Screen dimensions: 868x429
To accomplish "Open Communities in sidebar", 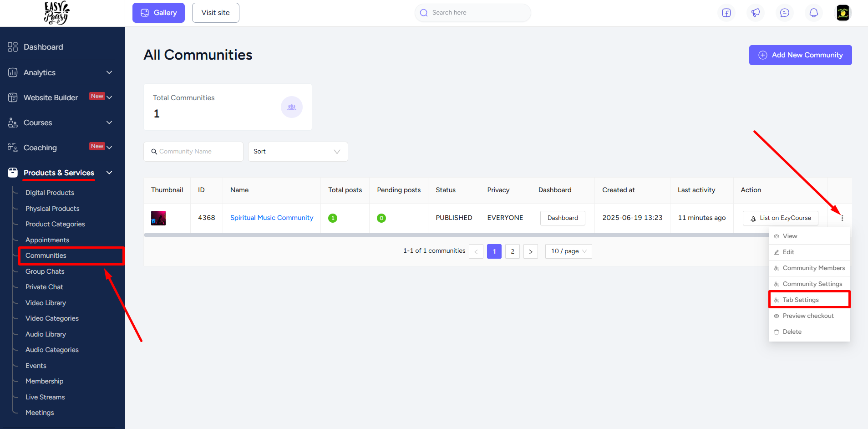I will click(46, 255).
